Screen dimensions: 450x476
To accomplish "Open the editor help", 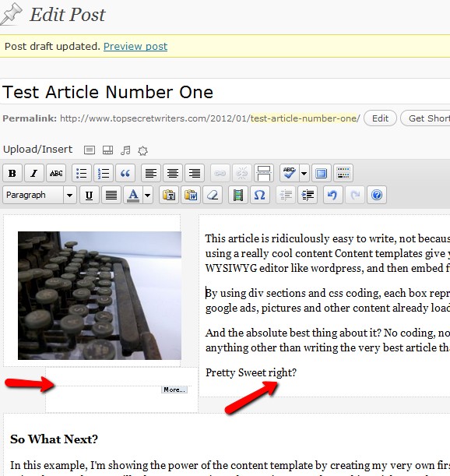I will [377, 195].
